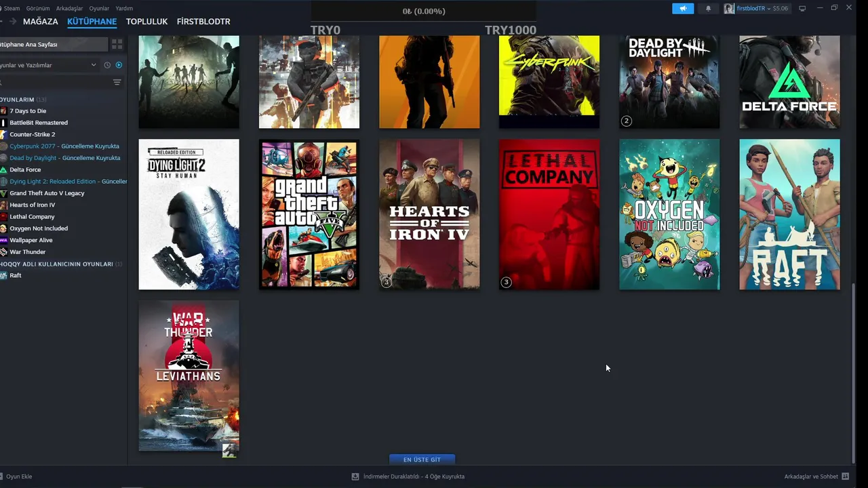This screenshot has width=868, height=488.
Task: Switch to the TOPLULUK tab
Action: click(x=146, y=22)
